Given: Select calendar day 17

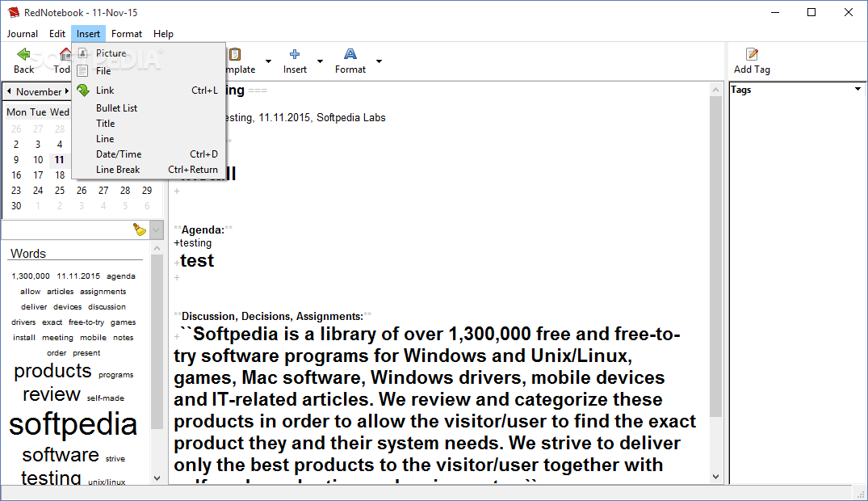Looking at the screenshot, I should 38,175.
